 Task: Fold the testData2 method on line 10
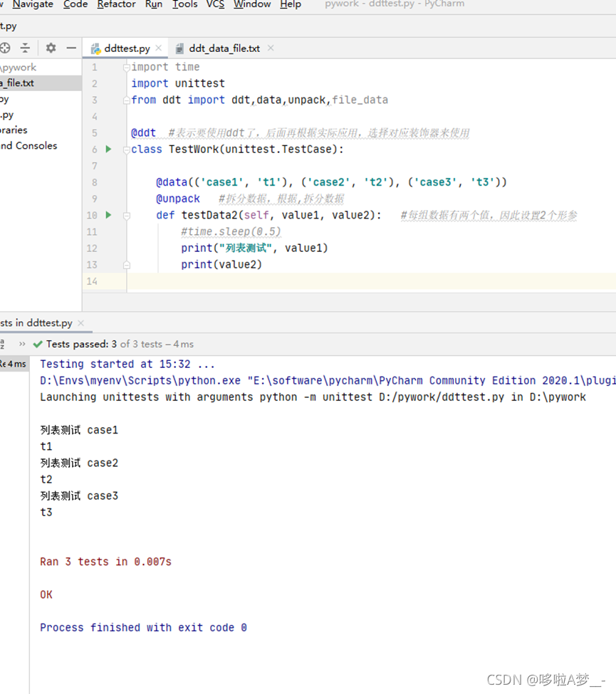point(127,215)
